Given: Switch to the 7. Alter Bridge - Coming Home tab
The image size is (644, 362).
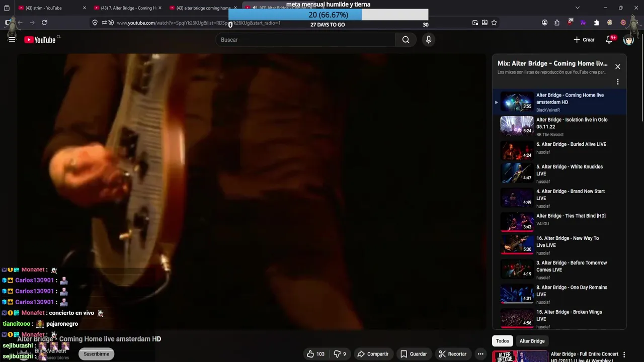Looking at the screenshot, I should click(128, 8).
